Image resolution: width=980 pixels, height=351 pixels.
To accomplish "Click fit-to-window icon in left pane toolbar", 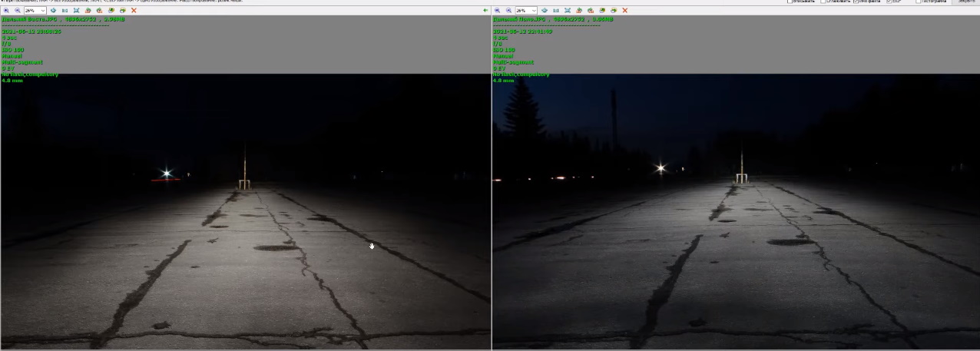I will click(76, 10).
